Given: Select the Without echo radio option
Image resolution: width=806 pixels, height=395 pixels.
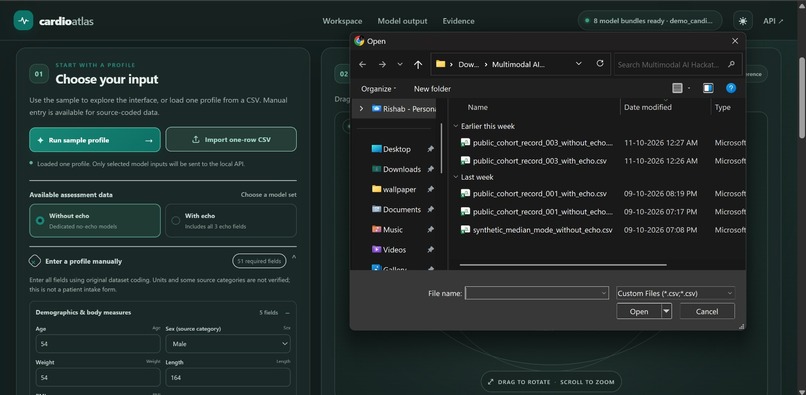Looking at the screenshot, I should click(x=95, y=221).
